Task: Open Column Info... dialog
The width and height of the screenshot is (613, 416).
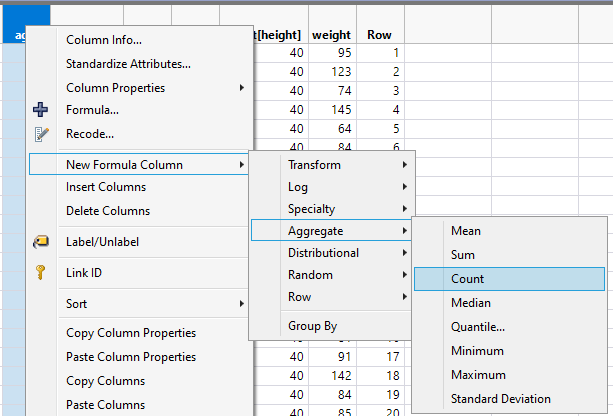Action: pos(104,41)
